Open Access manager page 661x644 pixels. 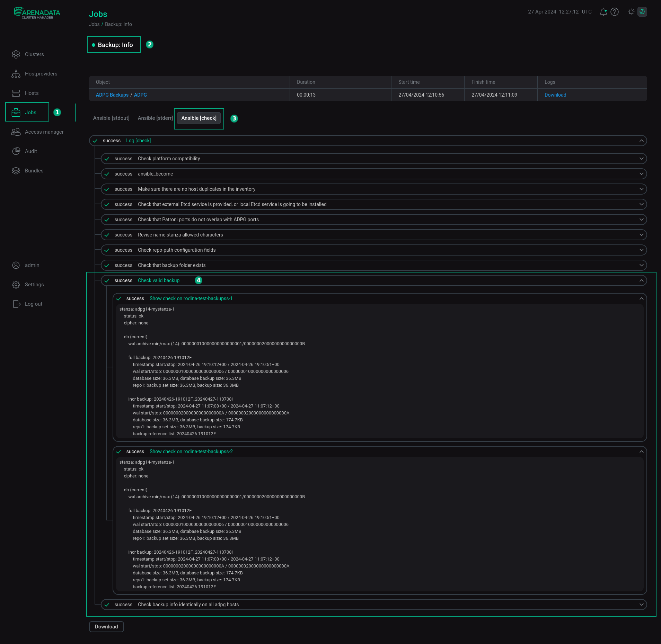coord(44,132)
